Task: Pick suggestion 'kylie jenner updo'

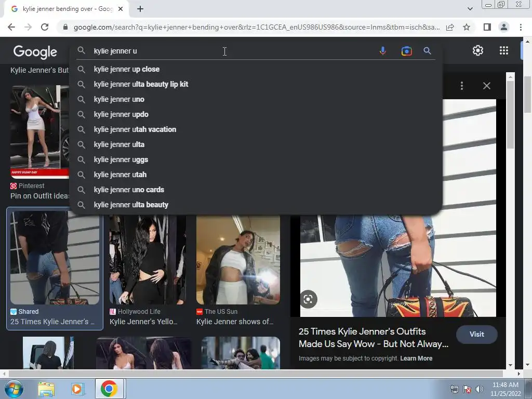Action: pos(256,114)
